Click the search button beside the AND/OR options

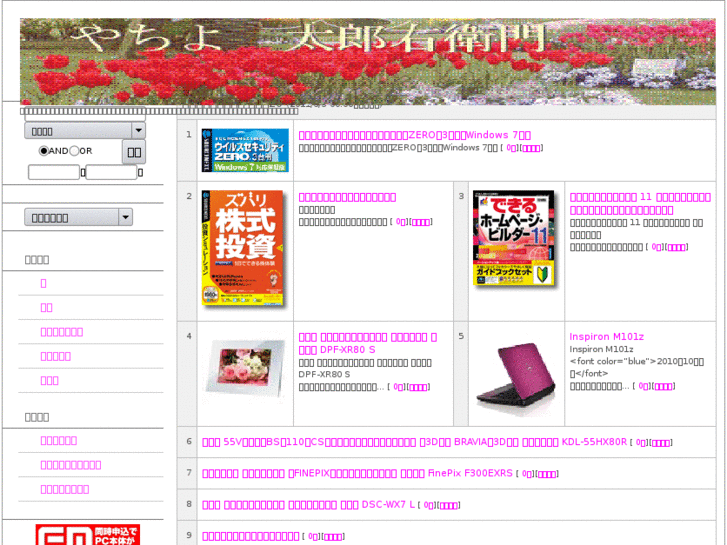(134, 152)
